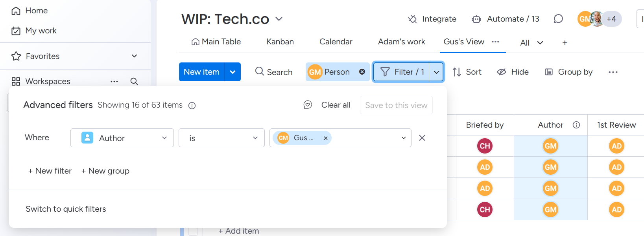Open Gus's View three-dot menu

pyautogui.click(x=495, y=42)
